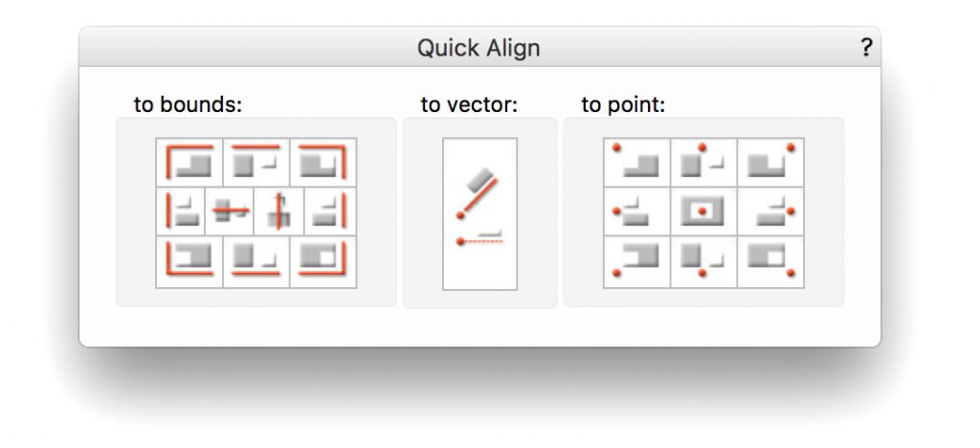Align to top-left bounds corner
Image resolution: width=980 pixels, height=448 pixels.
(x=189, y=163)
